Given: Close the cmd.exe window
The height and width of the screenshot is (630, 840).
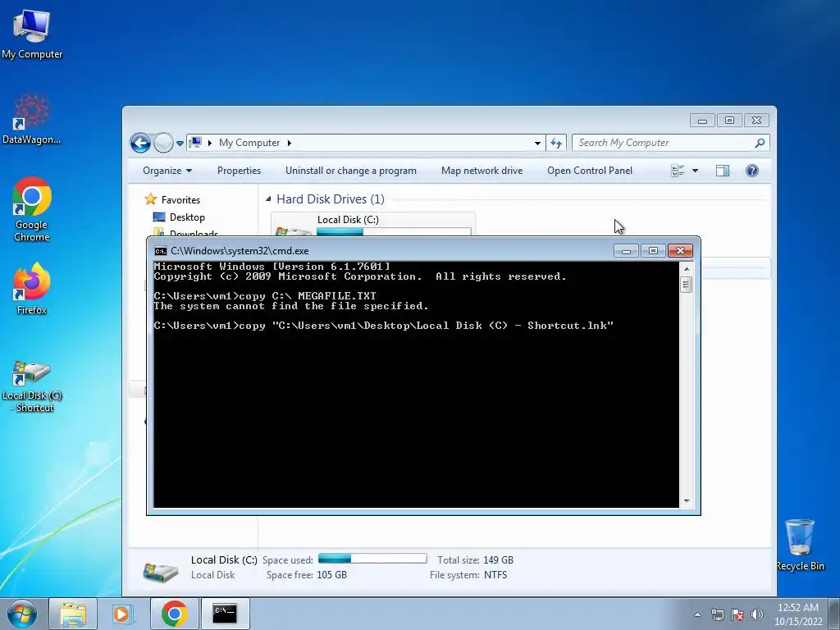Looking at the screenshot, I should tap(680, 251).
